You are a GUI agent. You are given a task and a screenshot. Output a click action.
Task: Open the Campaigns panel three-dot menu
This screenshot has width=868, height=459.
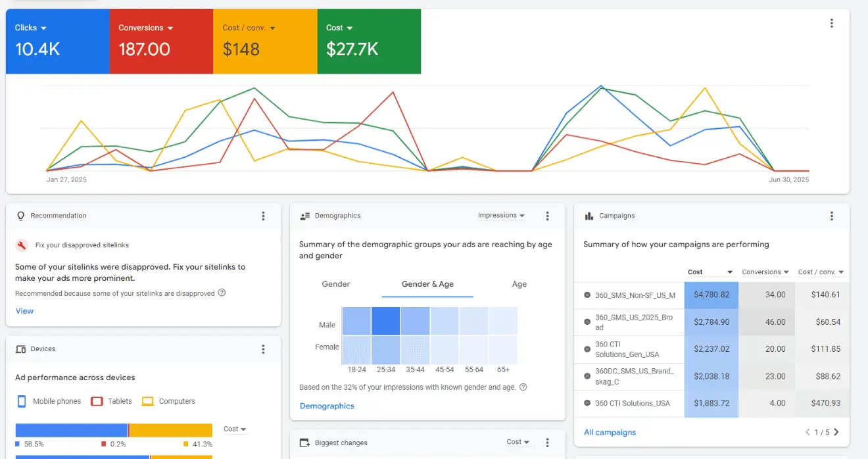coord(832,215)
